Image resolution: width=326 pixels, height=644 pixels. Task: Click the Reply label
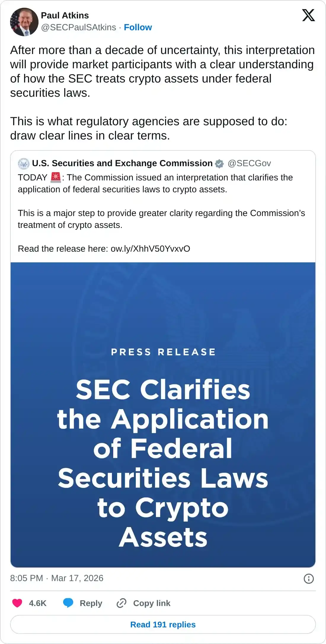pos(90,603)
